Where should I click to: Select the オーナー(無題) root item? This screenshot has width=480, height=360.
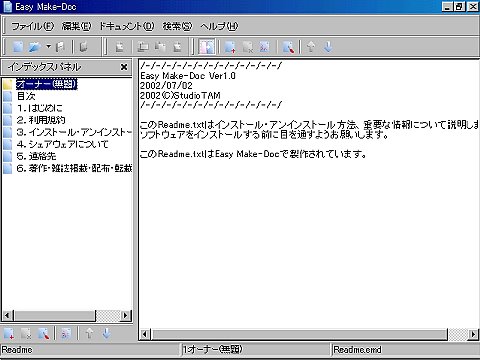[x=47, y=84]
